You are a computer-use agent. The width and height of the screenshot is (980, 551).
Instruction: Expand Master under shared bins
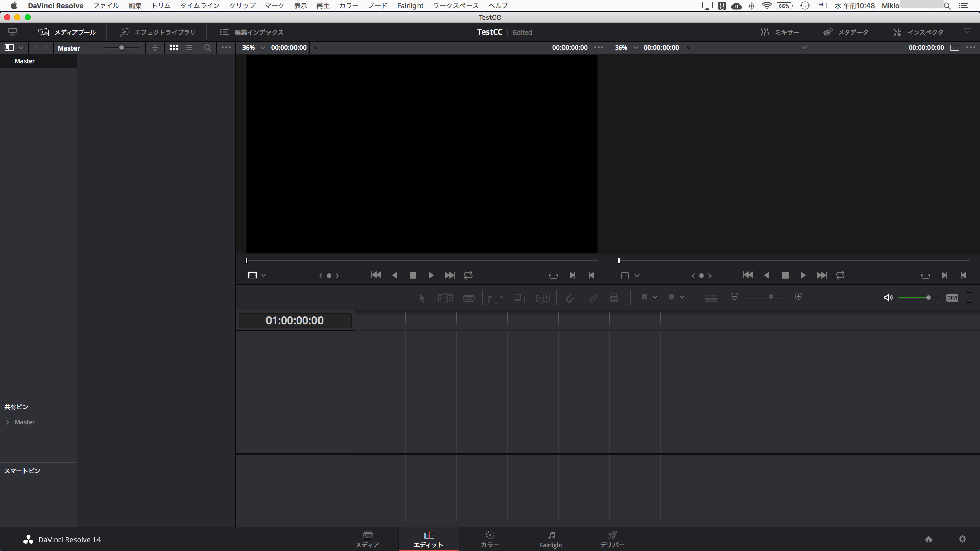point(8,422)
